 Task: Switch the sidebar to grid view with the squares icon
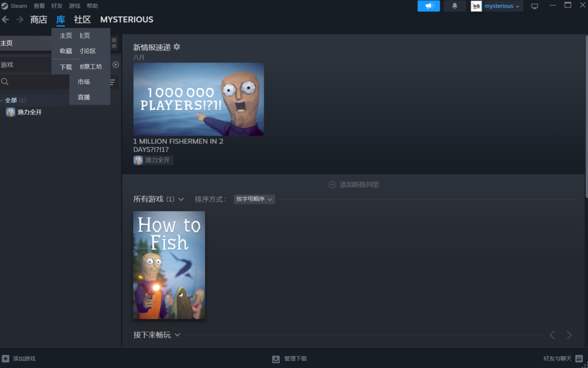114,43
